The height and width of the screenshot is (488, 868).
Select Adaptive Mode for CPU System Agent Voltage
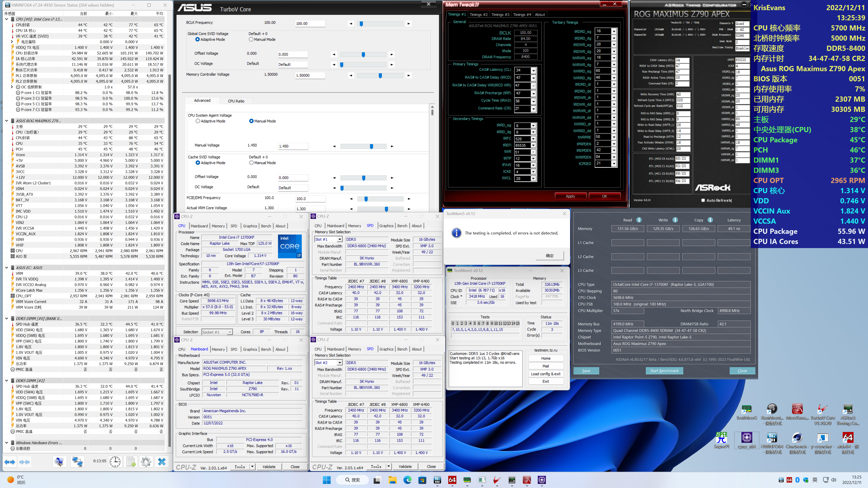(198, 121)
